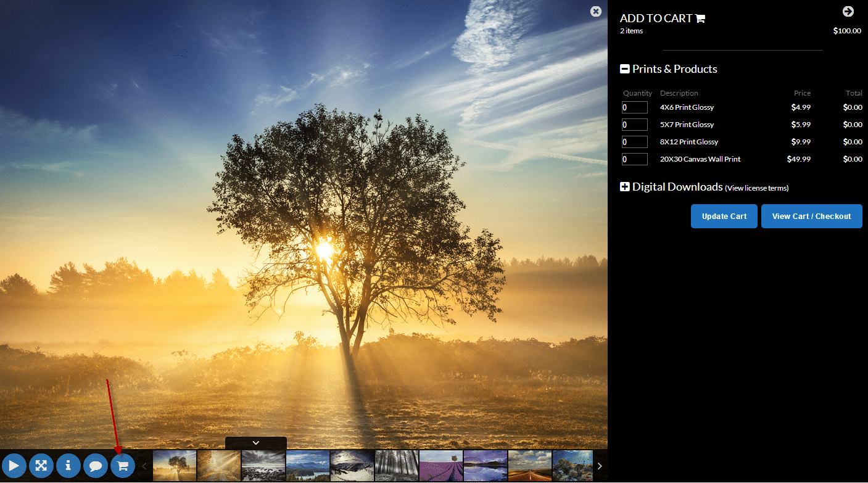Click quantity field for 5X7 Print Glossy
The image size is (868, 483).
click(x=635, y=125)
